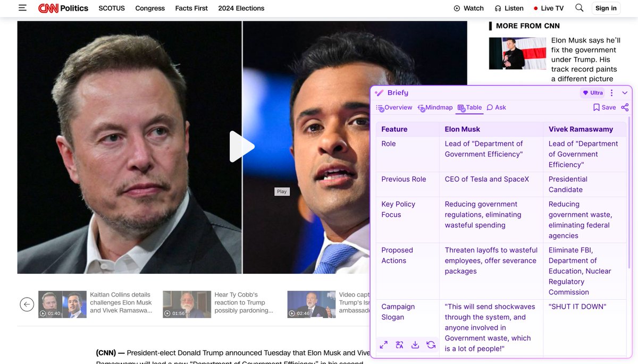638x364 pixels.
Task: Save the Briefy summary
Action: coord(605,107)
